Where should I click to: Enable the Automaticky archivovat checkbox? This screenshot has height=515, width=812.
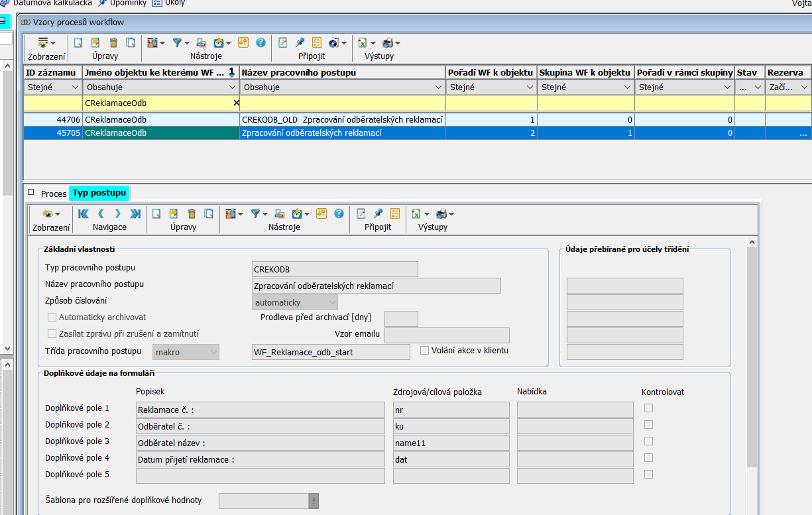[52, 317]
